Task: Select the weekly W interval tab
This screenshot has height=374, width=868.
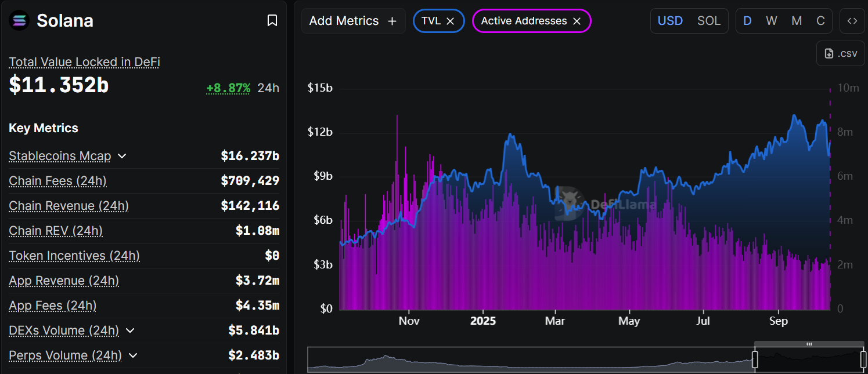Action: [771, 21]
